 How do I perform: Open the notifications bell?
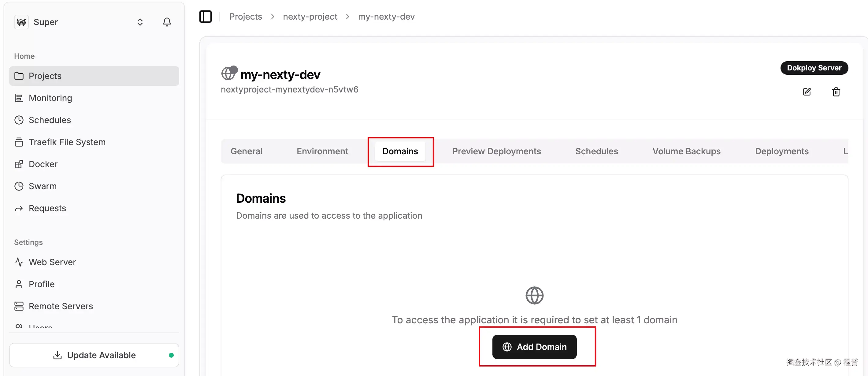(x=167, y=21)
